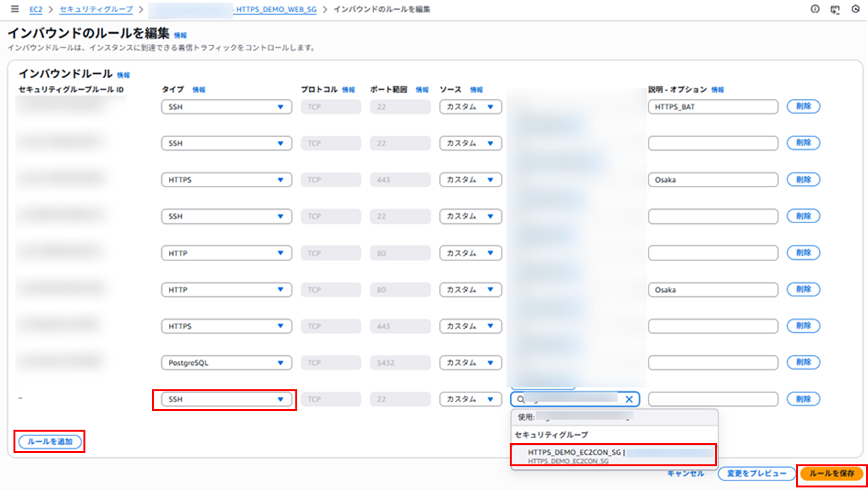Open 情報 link beside page title インバウンドのルールを編集

pyautogui.click(x=181, y=35)
